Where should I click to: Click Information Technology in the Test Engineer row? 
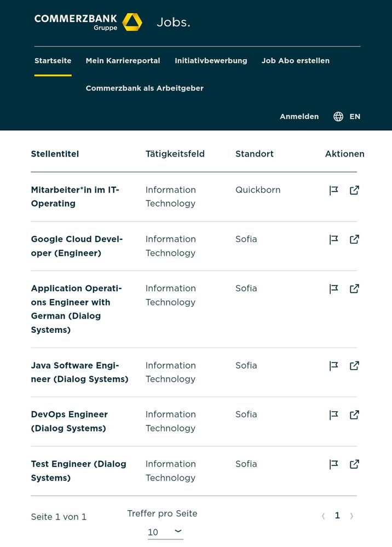click(170, 471)
